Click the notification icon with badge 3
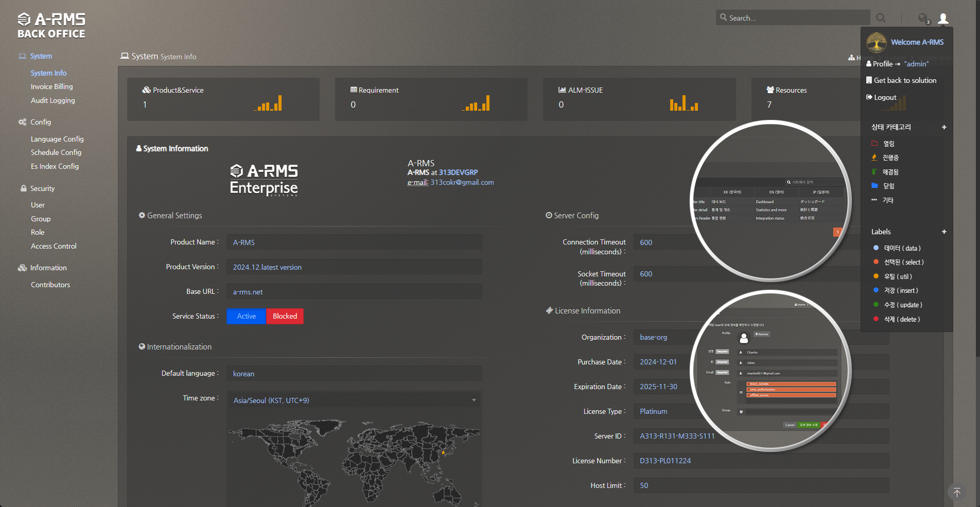The image size is (980, 507). (x=923, y=19)
